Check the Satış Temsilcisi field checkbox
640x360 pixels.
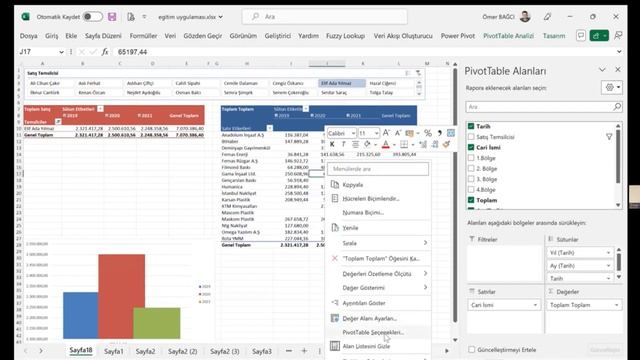(471, 137)
